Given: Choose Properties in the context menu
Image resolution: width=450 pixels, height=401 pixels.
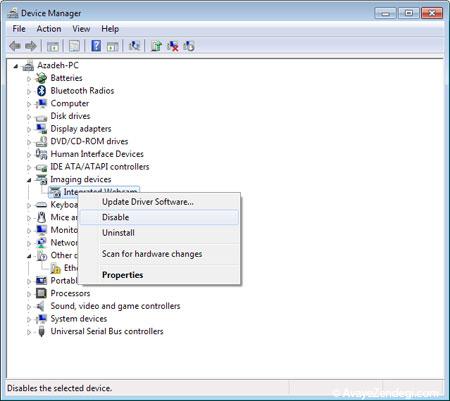Looking at the screenshot, I should coord(159,275).
